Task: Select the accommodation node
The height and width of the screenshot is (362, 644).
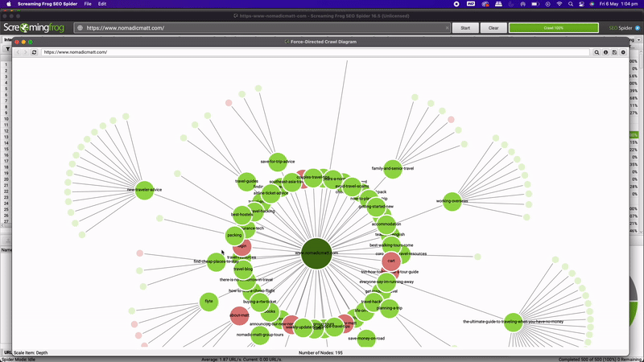Action: pyautogui.click(x=386, y=224)
